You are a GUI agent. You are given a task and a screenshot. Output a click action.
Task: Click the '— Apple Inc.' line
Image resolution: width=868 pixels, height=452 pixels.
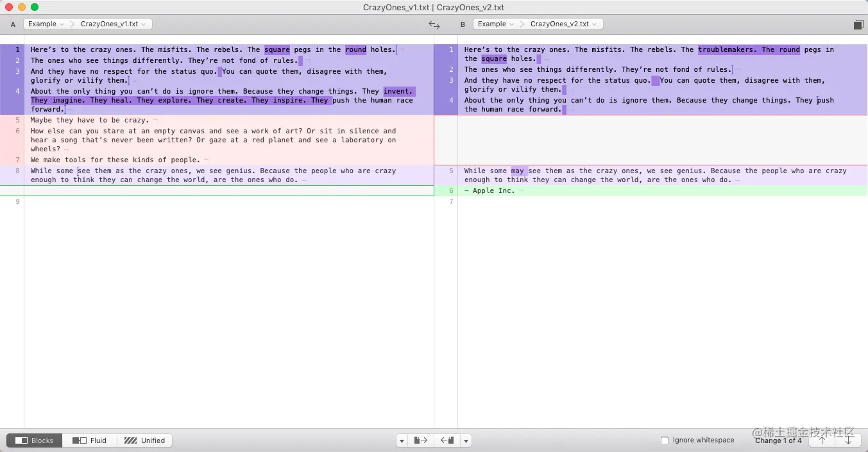(489, 191)
